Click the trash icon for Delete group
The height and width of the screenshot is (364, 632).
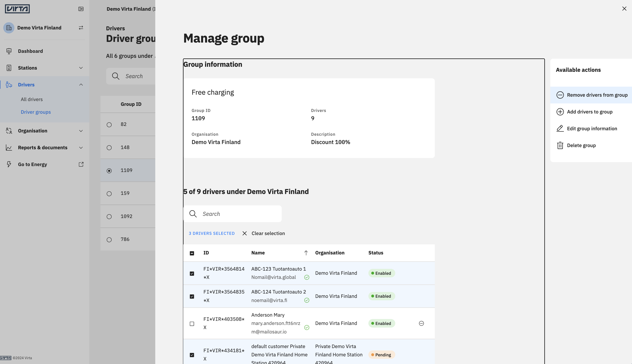point(560,145)
